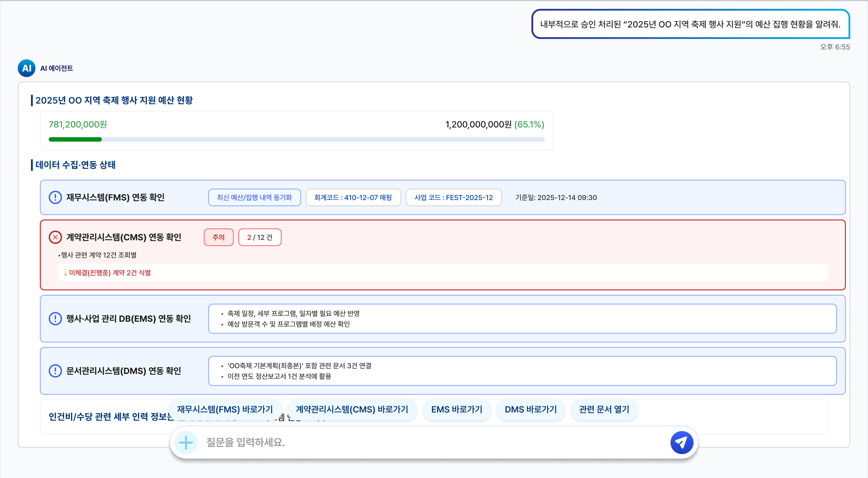Screen dimensions: 868x478
Task: Open EMS 바로가기 shortcut
Action: [457, 409]
